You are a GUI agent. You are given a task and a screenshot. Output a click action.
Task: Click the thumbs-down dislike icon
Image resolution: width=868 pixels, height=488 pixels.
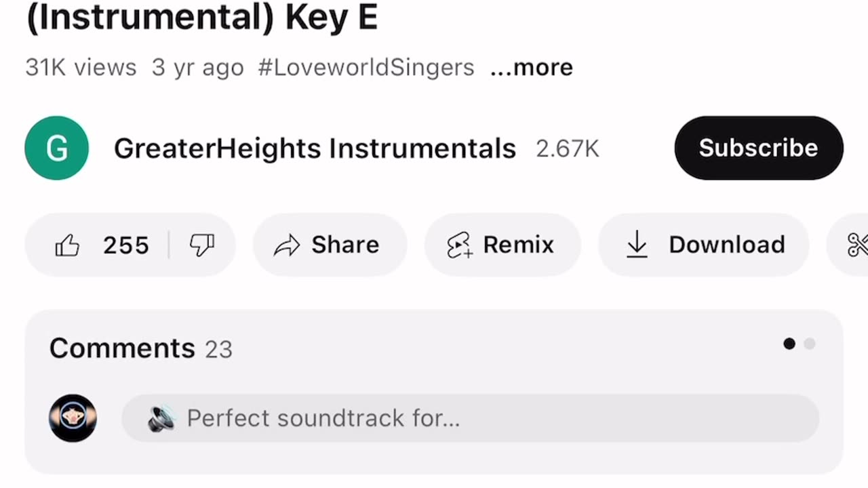[x=202, y=245]
